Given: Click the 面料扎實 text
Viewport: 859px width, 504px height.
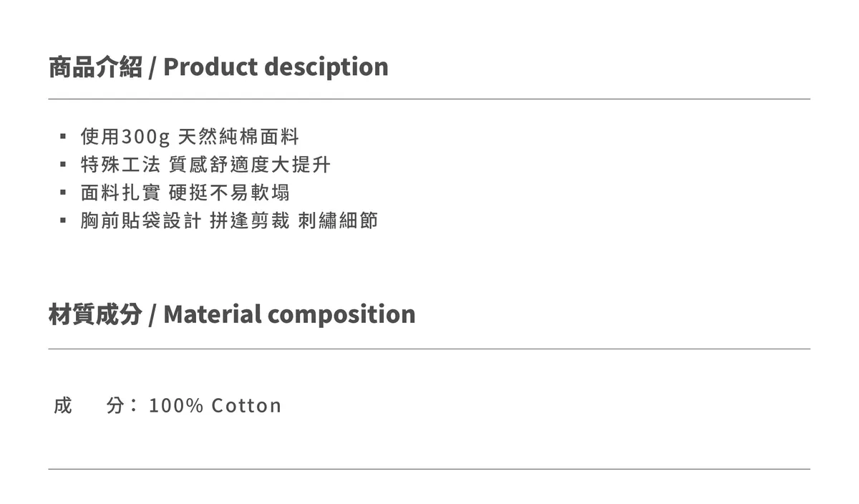Looking at the screenshot, I should [120, 193].
